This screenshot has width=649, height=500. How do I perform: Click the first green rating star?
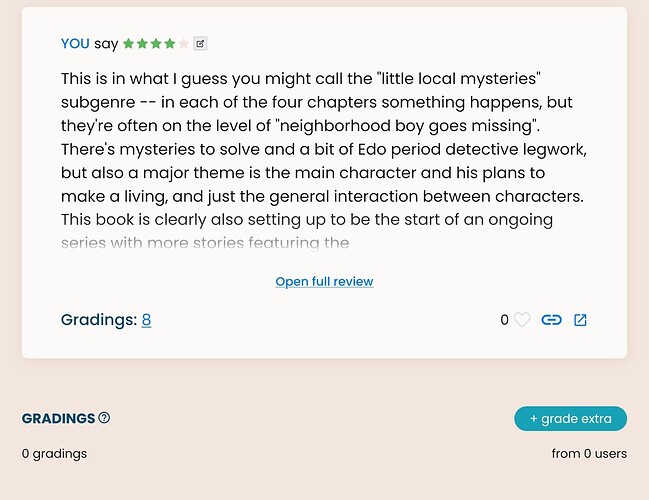[x=129, y=44]
